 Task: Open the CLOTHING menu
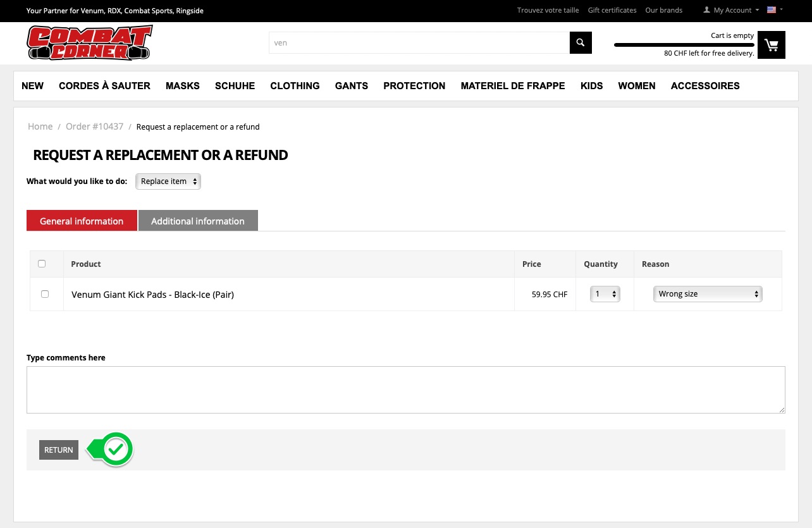point(295,86)
